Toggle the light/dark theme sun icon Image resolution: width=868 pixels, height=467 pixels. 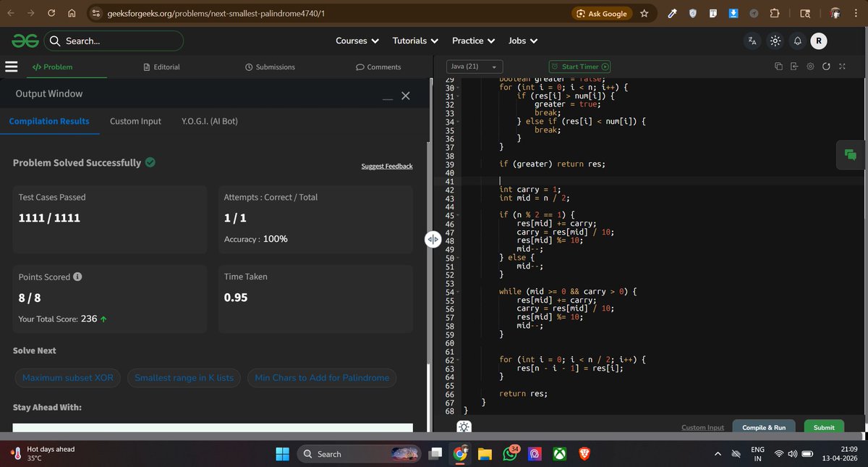click(x=775, y=41)
